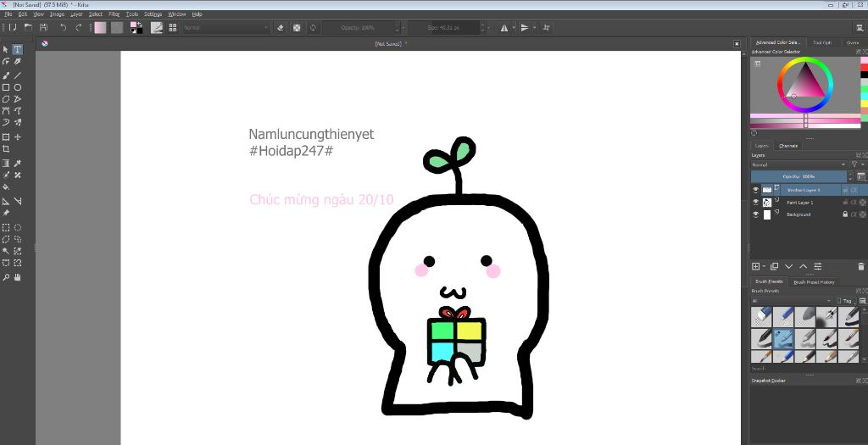Image resolution: width=868 pixels, height=445 pixels.
Task: Select the Polygon tool
Action: (6, 99)
